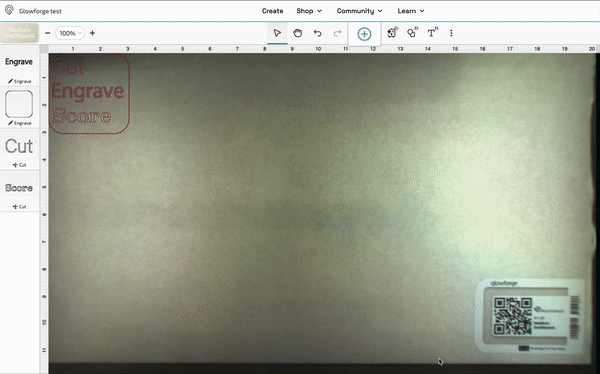Select the arrow pointer tool
Viewport: 600px width, 374px height.
coord(277,33)
